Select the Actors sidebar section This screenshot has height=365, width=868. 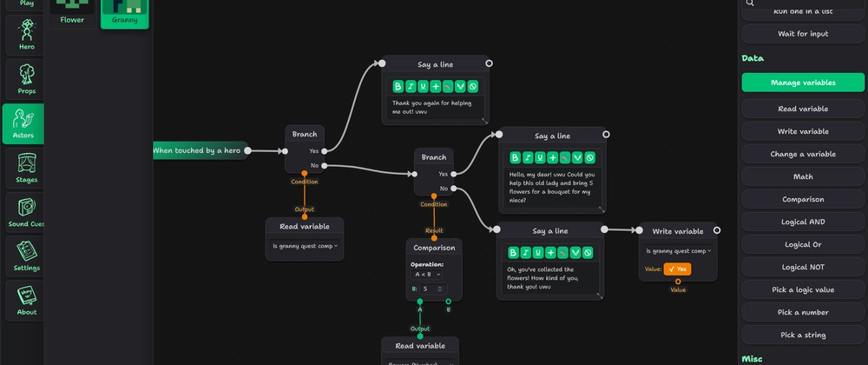coord(23,123)
